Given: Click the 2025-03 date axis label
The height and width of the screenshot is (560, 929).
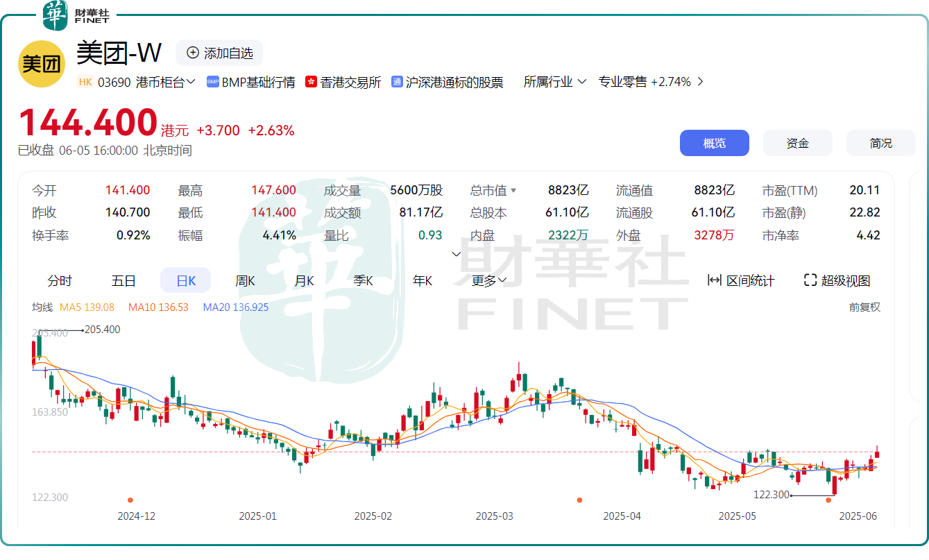Looking at the screenshot, I should point(495,516).
